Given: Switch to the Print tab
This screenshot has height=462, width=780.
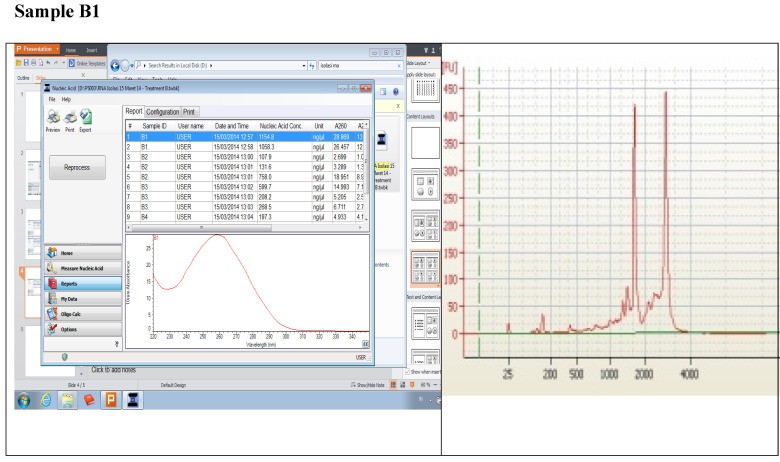Looking at the screenshot, I should (189, 112).
